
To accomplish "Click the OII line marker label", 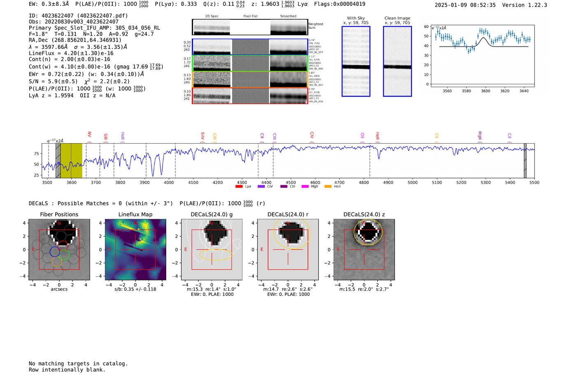I will pos(362,136).
